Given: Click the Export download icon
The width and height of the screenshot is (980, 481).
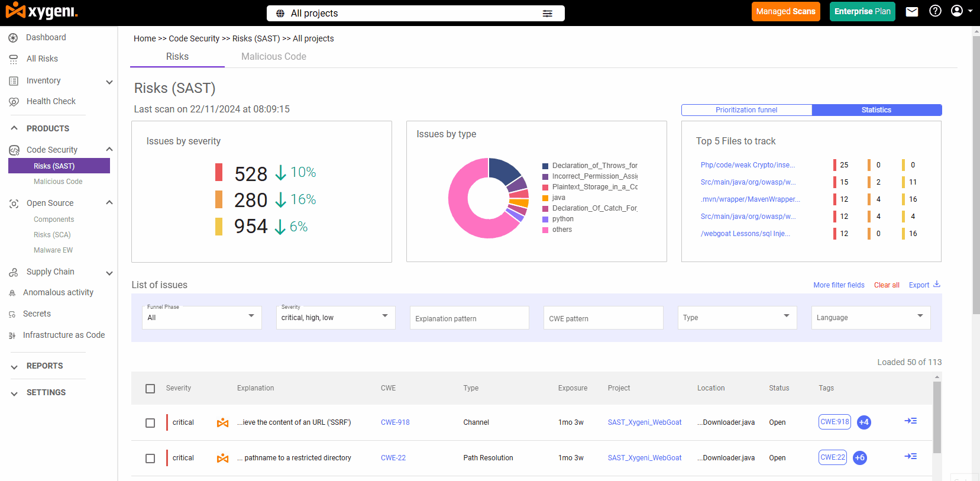Looking at the screenshot, I should tap(937, 285).
